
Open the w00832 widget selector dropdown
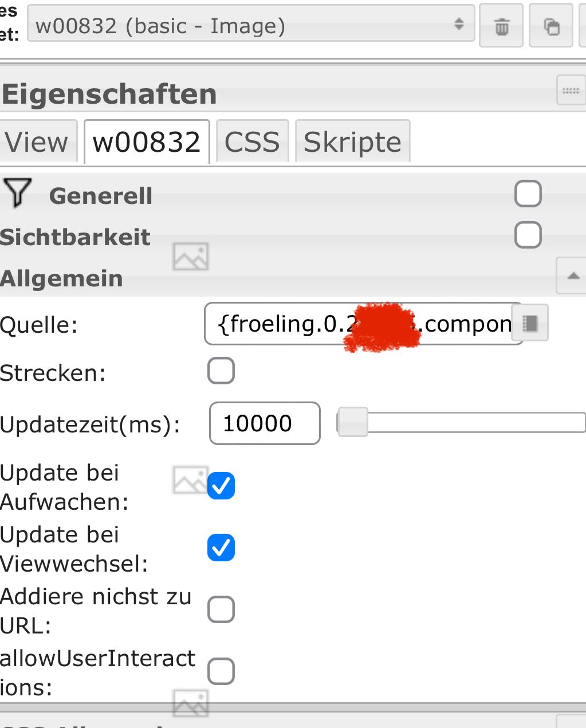[x=251, y=25]
